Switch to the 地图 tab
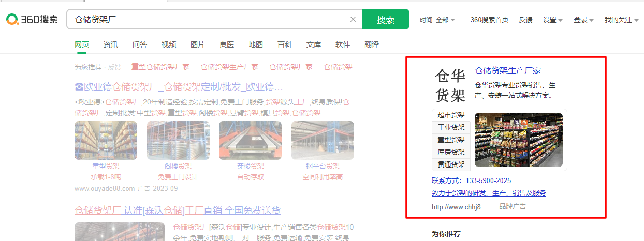 click(x=256, y=44)
